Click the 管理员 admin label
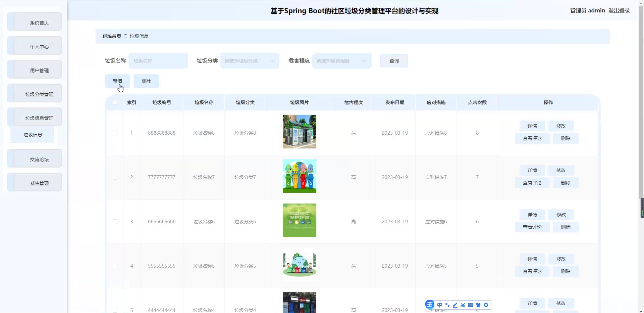Screen dimensions: 644x313 [588, 10]
